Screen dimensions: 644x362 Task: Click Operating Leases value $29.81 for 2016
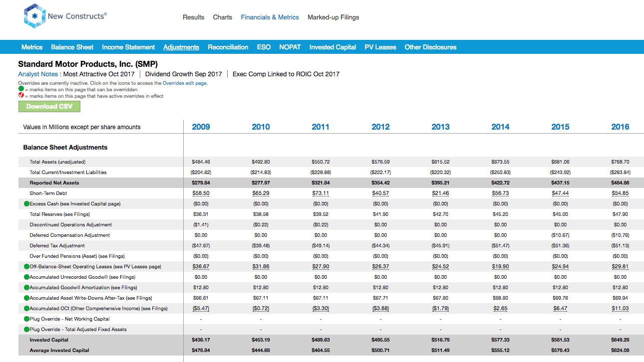point(620,266)
